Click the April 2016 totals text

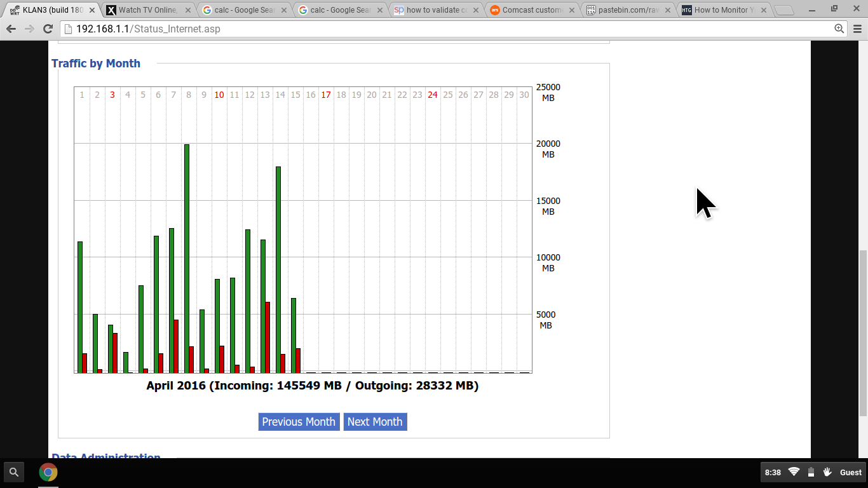312,386
